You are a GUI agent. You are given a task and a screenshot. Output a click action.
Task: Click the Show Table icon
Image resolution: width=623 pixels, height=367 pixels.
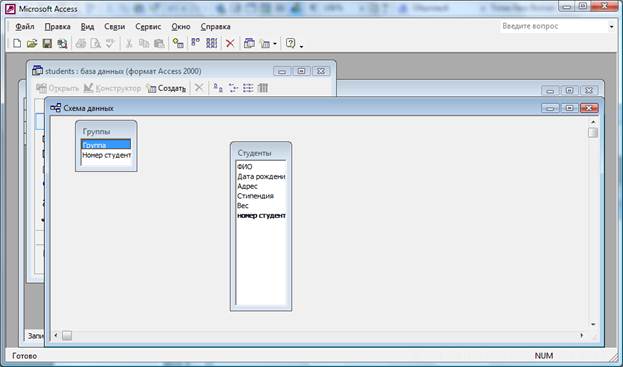(178, 43)
